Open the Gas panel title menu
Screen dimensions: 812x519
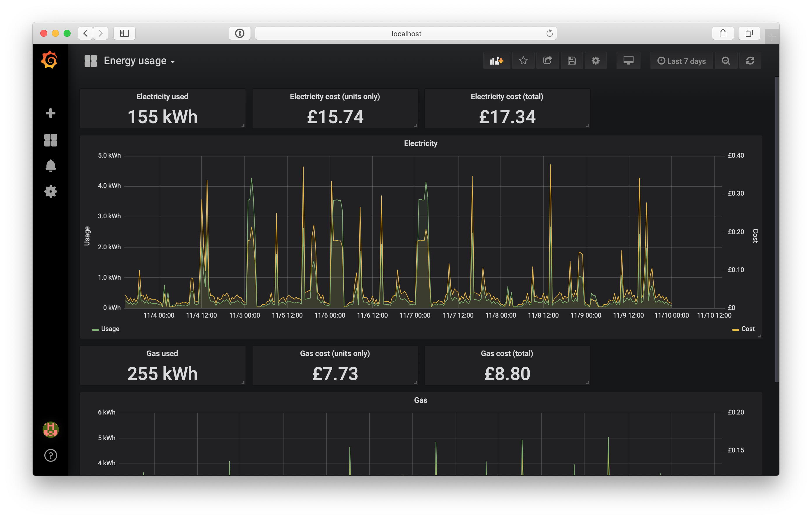click(421, 400)
